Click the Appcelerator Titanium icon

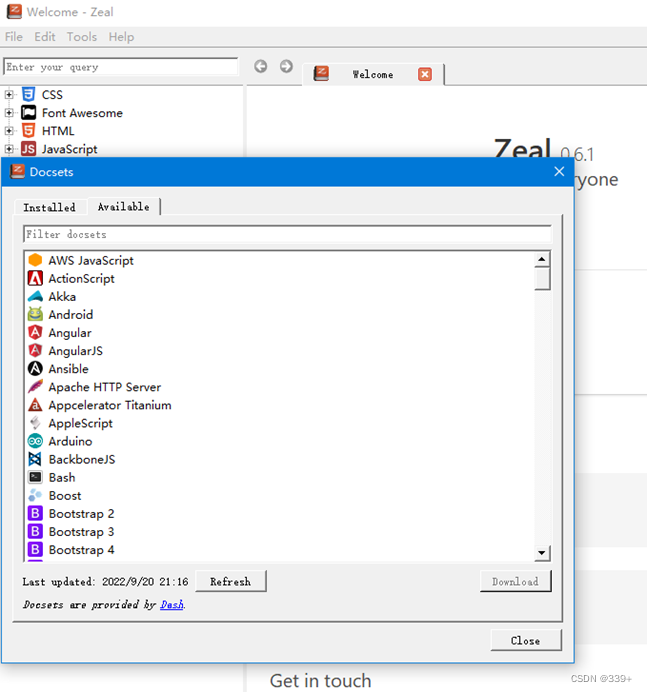pos(35,405)
